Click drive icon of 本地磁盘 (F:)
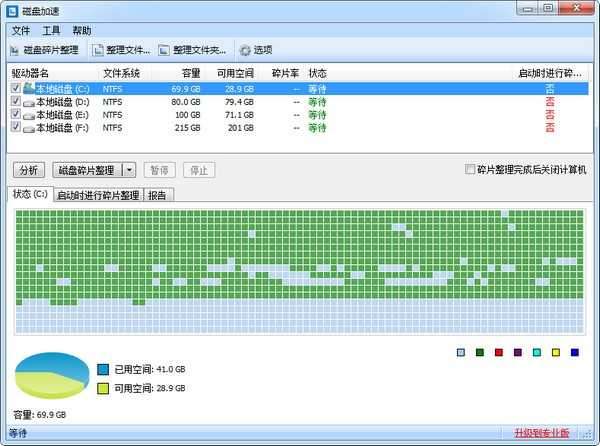 [x=29, y=129]
